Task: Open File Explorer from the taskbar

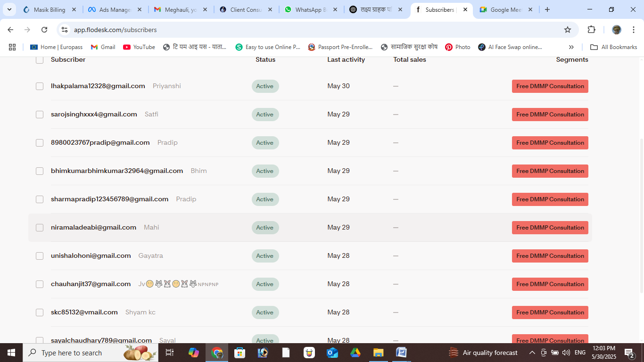Action: (378, 353)
